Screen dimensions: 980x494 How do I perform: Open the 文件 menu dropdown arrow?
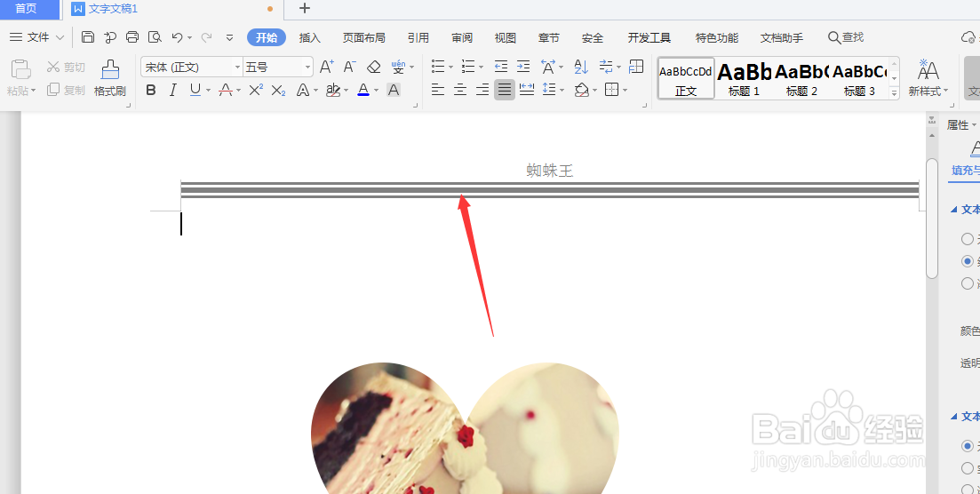coord(60,37)
